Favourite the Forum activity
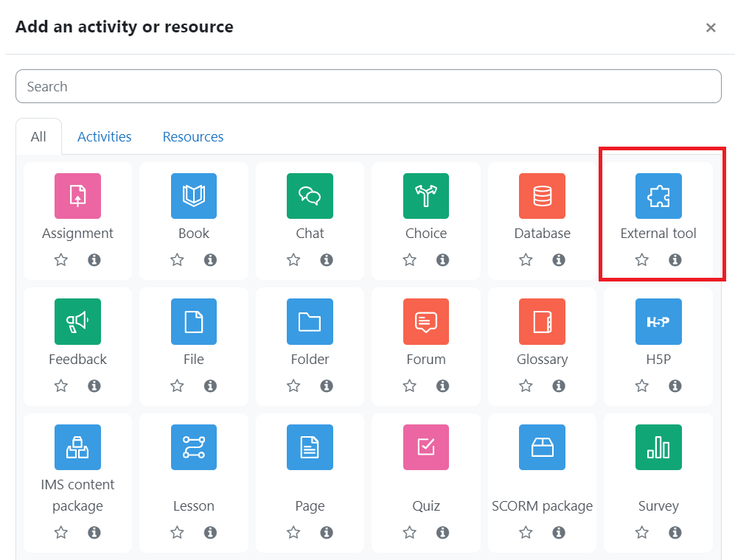 point(409,385)
